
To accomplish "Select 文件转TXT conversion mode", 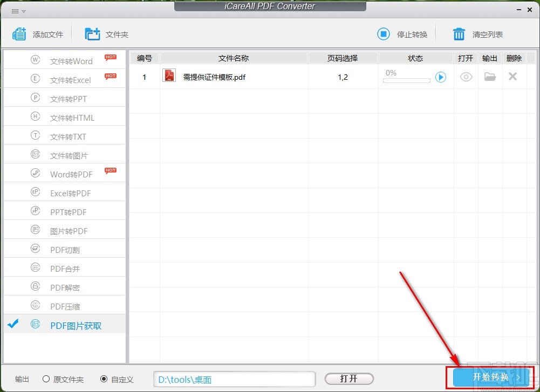I will 65,135.
